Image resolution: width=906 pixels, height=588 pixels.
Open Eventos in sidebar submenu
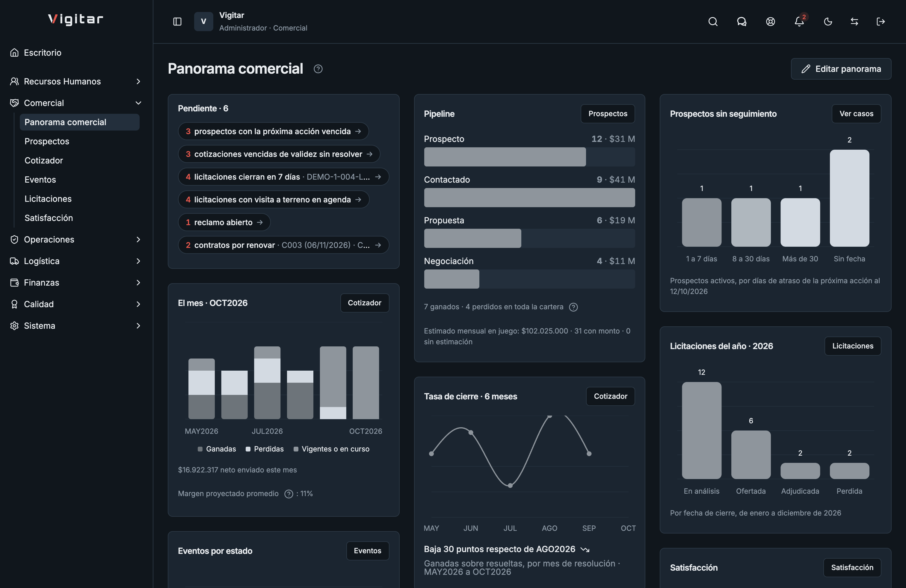(80, 180)
